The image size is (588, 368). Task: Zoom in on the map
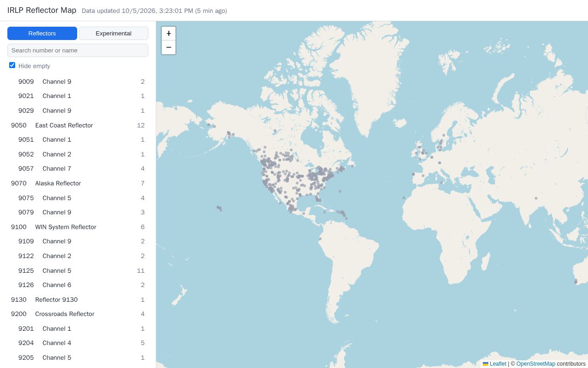tap(169, 34)
